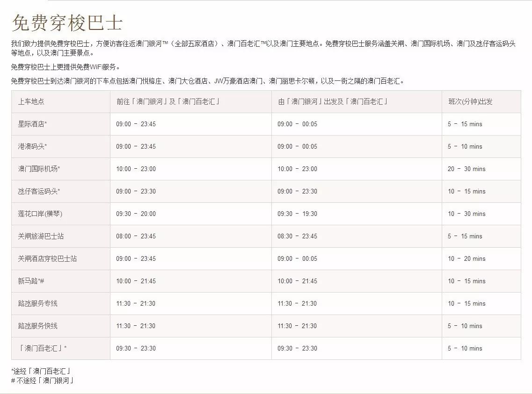Click 10:00 - 23:00 outbound time for airport
The image size is (532, 394).
pos(297,169)
